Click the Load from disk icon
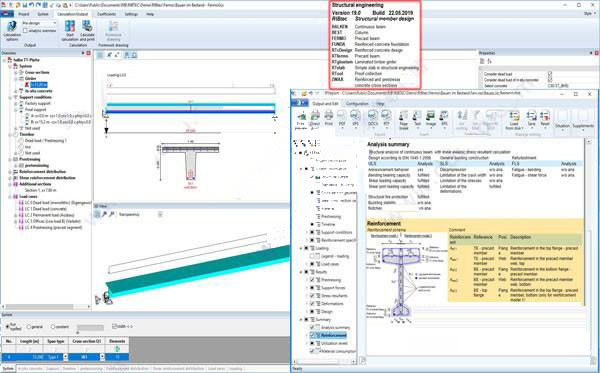This screenshot has height=373, width=600. coord(514,119)
